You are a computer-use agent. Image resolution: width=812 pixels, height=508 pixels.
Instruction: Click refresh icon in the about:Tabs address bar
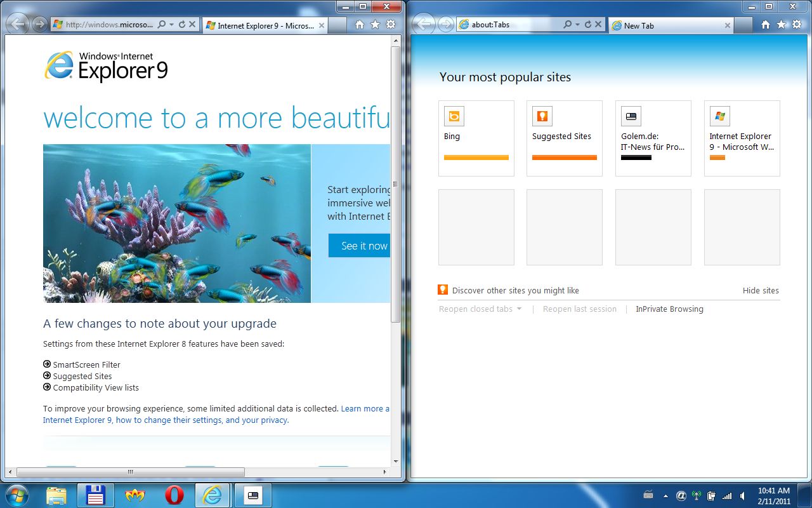tap(588, 25)
